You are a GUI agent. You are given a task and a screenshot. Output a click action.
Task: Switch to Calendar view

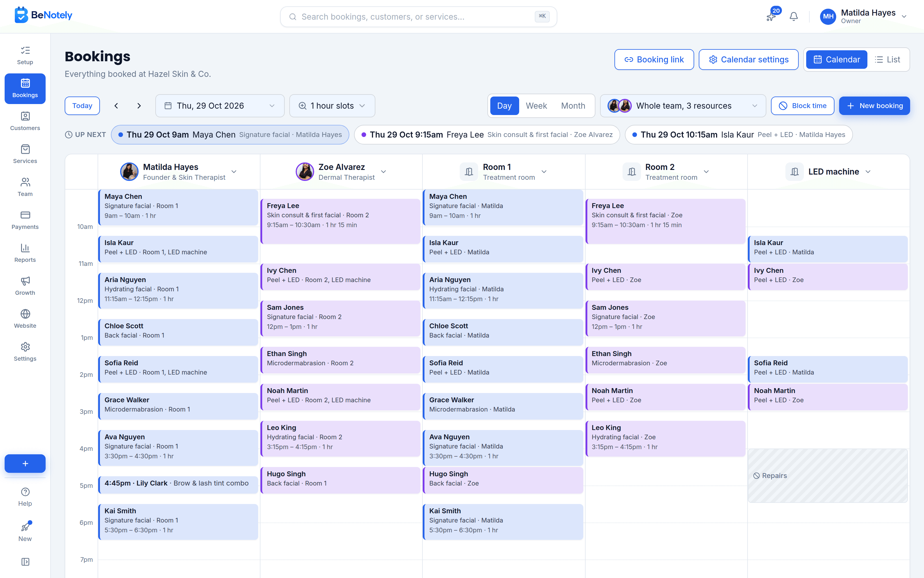pyautogui.click(x=837, y=60)
